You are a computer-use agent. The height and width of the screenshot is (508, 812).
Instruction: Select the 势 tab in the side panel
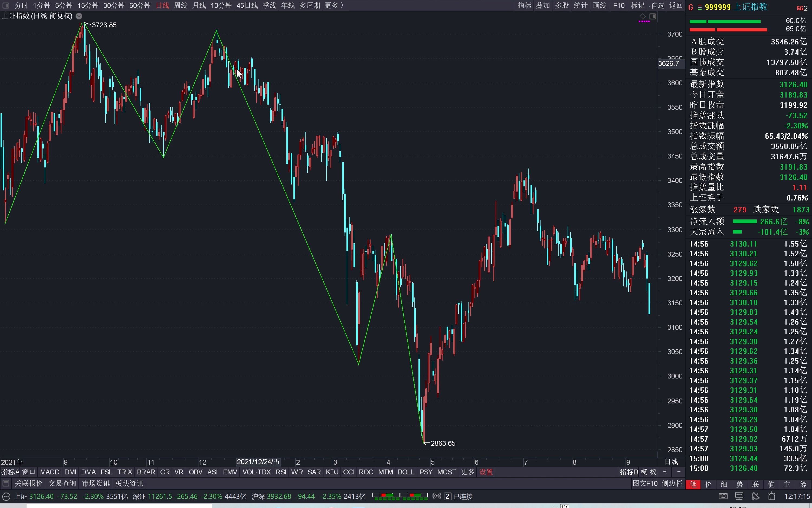tap(740, 484)
